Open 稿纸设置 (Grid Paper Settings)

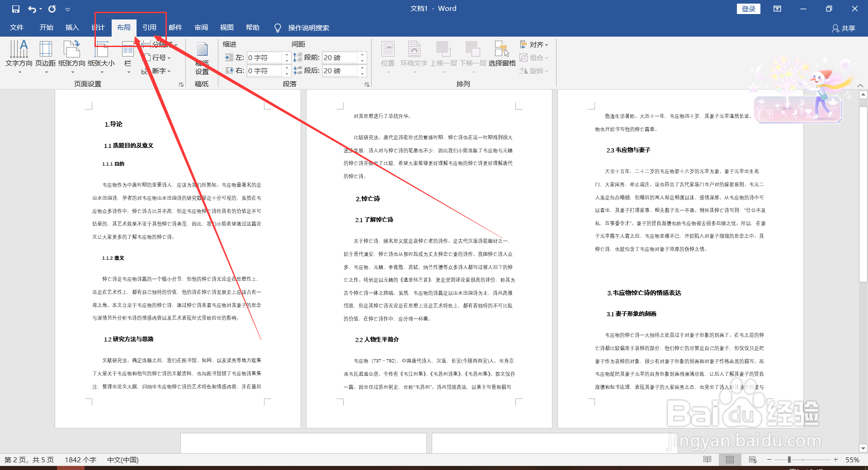pyautogui.click(x=202, y=57)
